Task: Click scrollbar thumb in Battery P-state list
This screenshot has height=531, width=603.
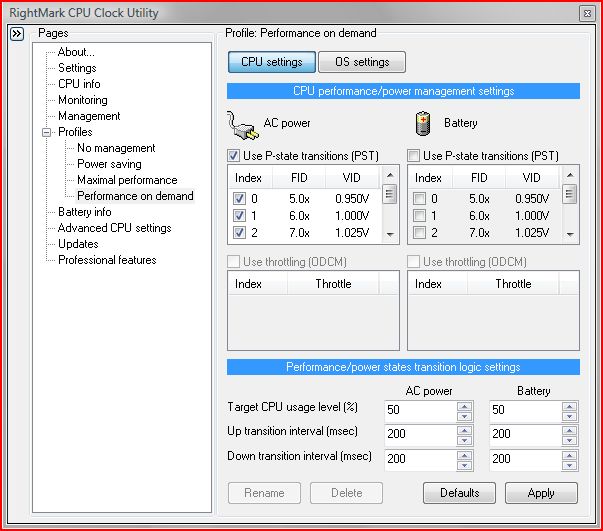Action: [x=570, y=194]
